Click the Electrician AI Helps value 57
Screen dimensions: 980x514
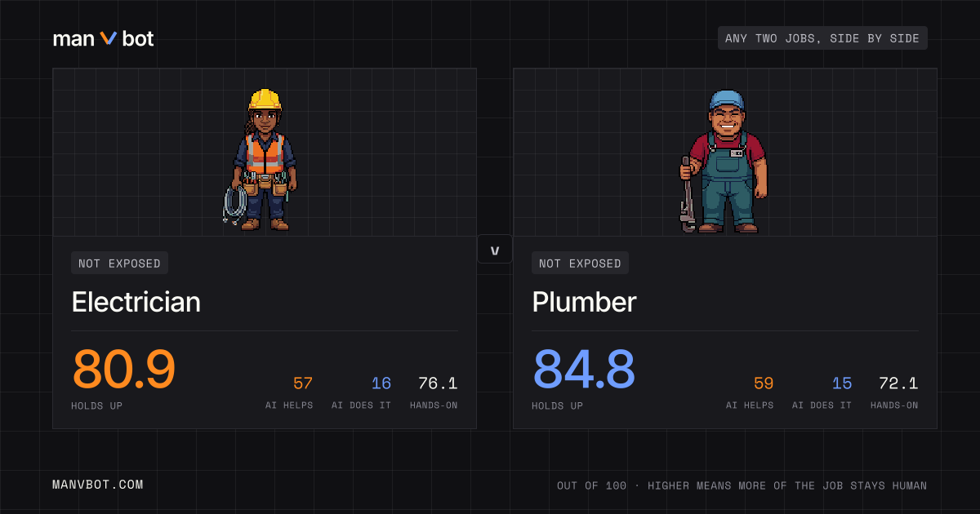(303, 383)
